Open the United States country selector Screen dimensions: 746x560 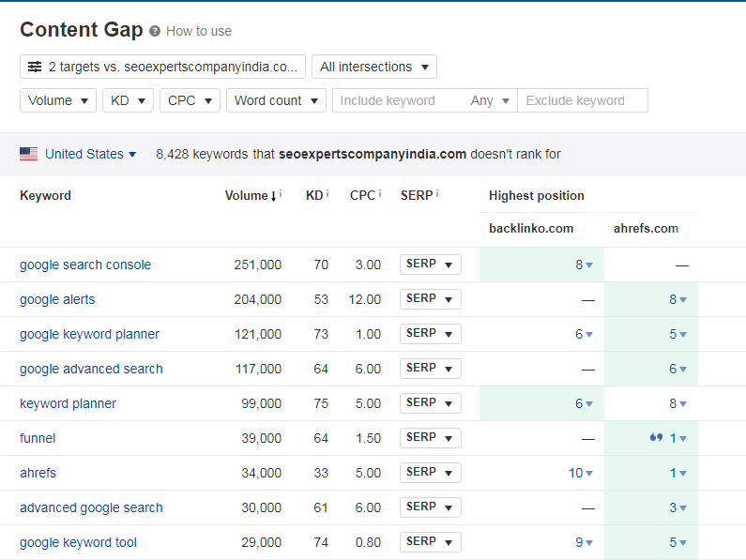90,154
